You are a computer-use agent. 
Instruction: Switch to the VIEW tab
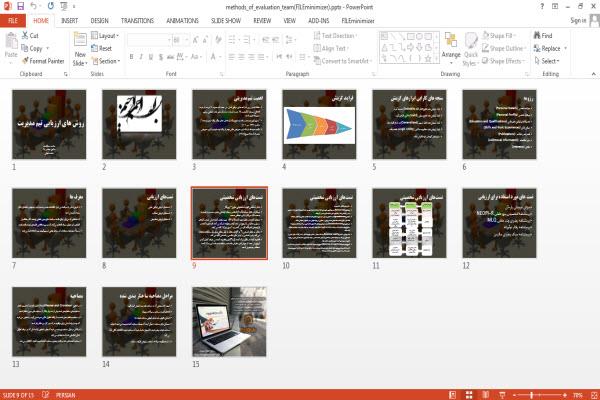289,21
